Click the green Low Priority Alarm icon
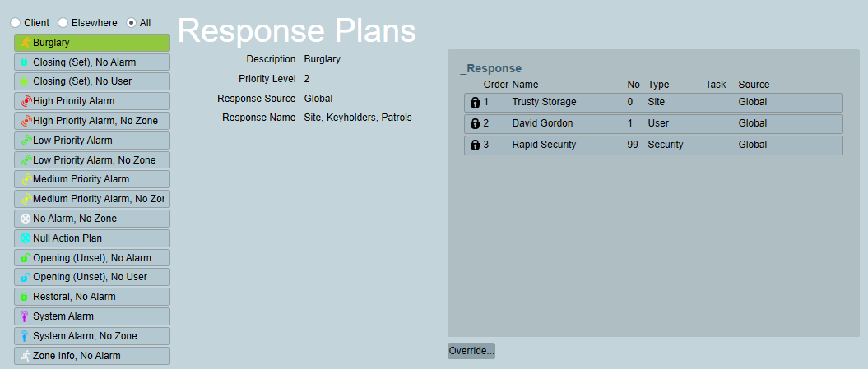Viewport: 868px width, 369px height. (x=26, y=141)
